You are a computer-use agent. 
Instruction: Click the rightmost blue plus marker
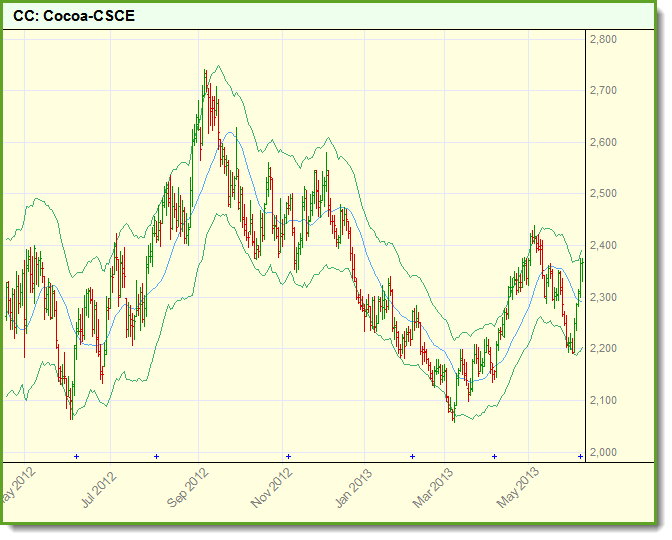[580, 456]
